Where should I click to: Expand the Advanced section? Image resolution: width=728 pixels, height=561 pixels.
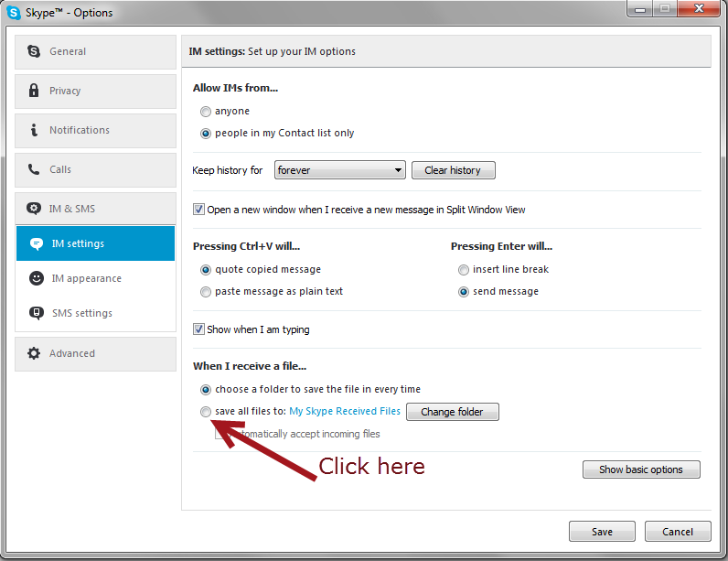point(96,354)
